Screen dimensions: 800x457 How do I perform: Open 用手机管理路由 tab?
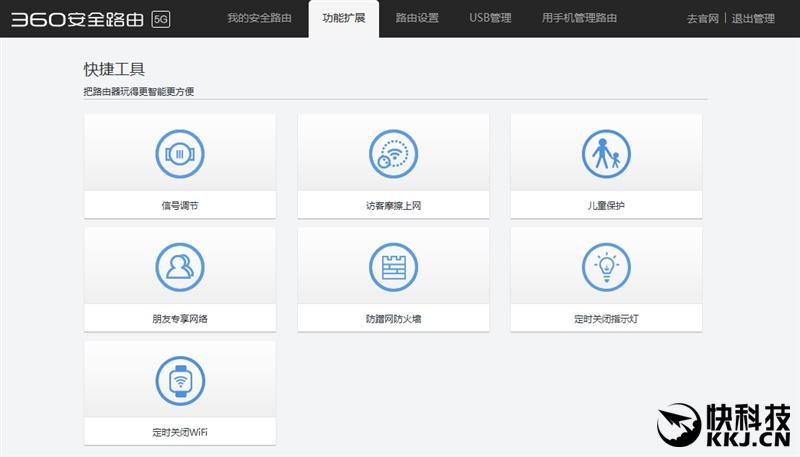point(579,18)
